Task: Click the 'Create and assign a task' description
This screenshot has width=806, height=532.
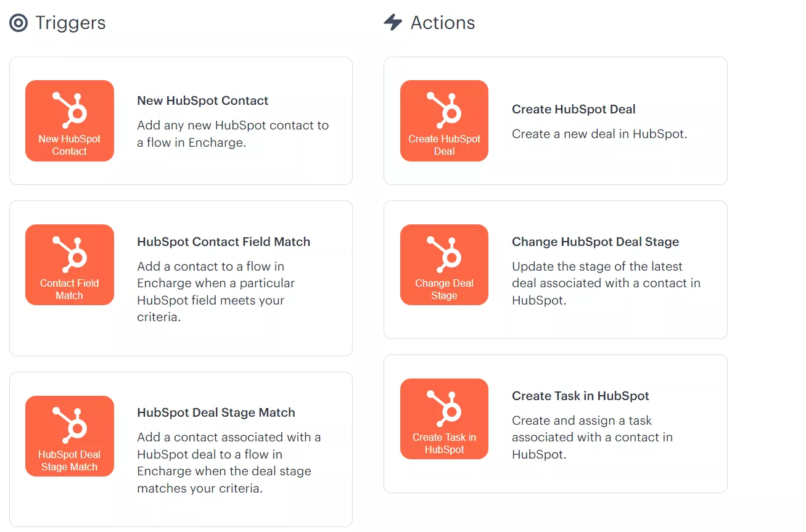Action: click(x=592, y=437)
